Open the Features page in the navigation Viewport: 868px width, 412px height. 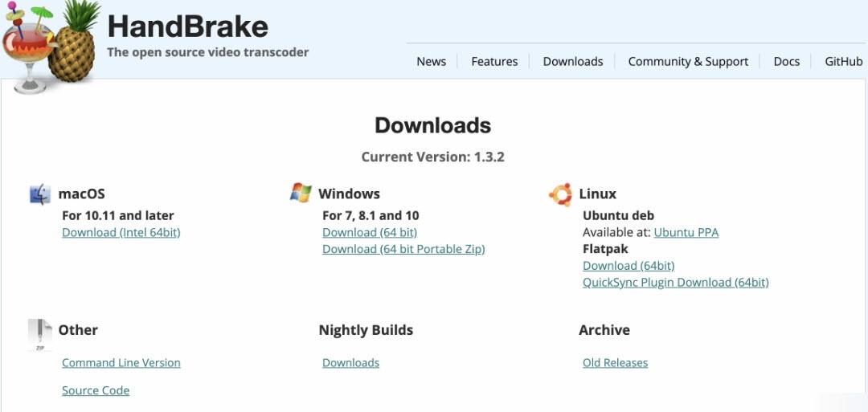[494, 61]
